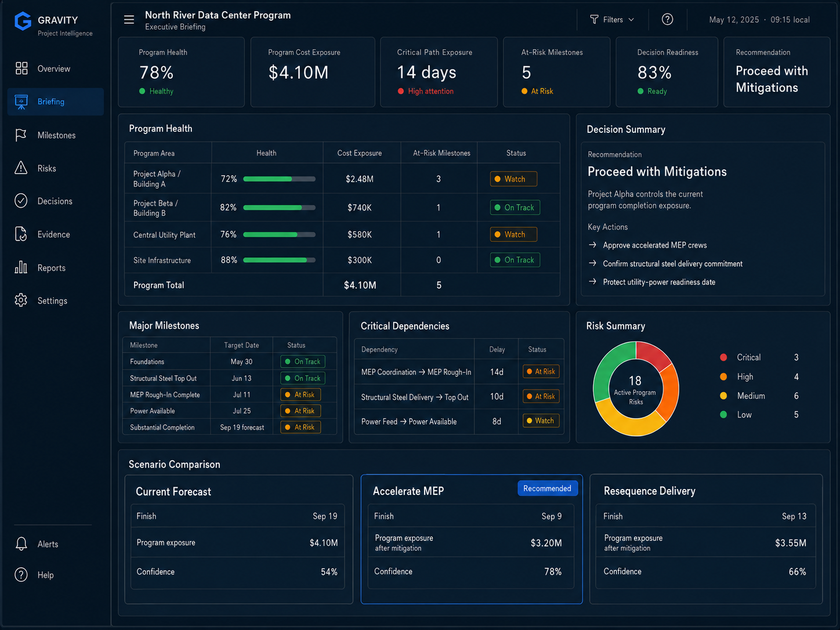Click Approve accelerated MEP crews action

click(655, 245)
